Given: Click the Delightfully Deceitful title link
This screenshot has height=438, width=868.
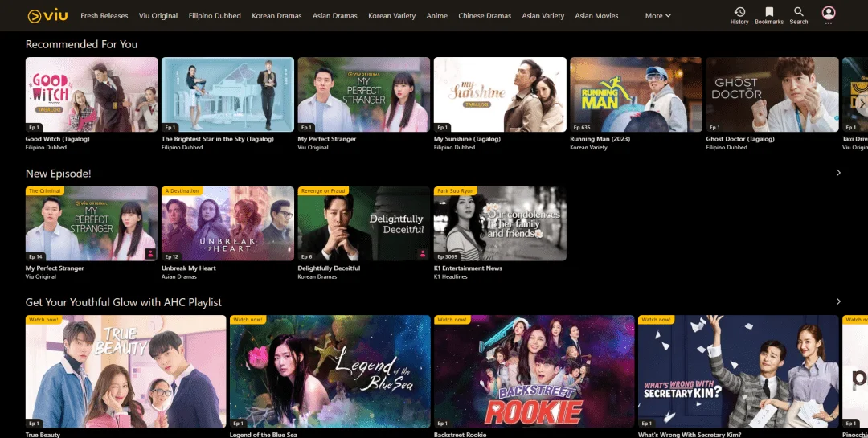Looking at the screenshot, I should coord(329,268).
